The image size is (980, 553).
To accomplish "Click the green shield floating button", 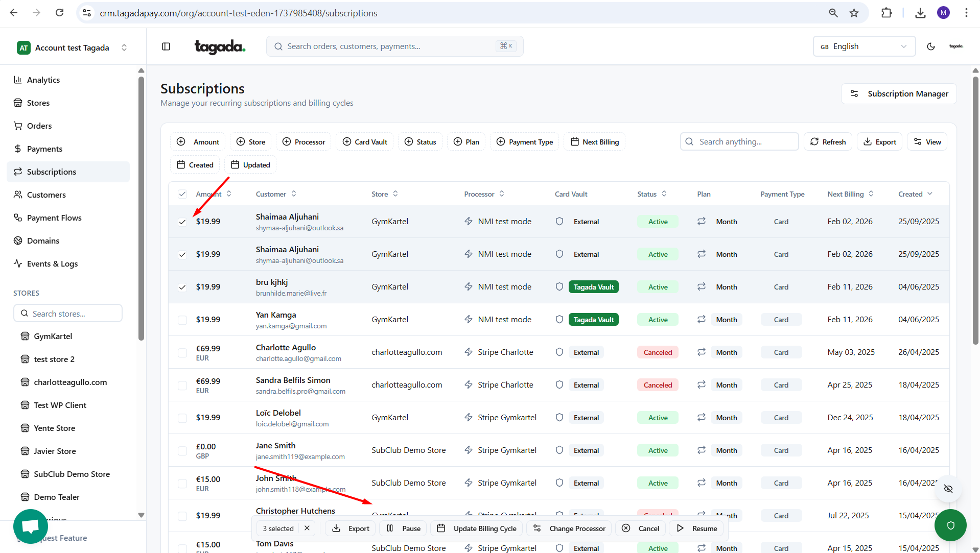I will [x=950, y=525].
